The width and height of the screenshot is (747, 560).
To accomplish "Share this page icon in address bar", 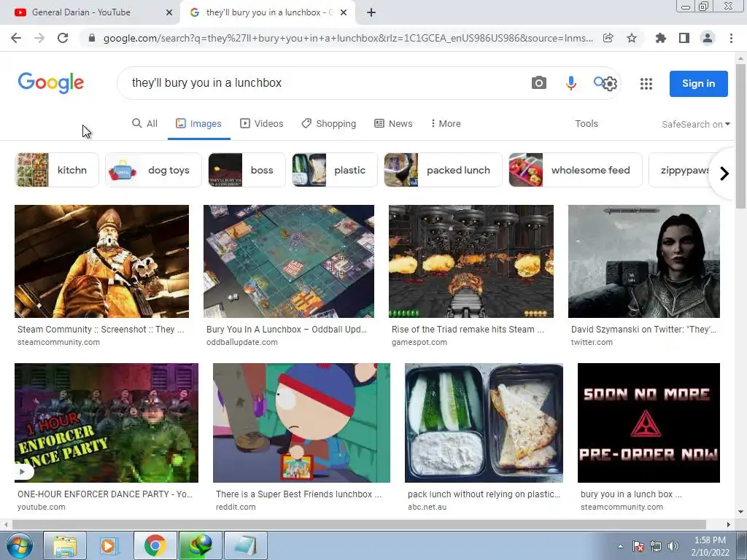I will (608, 38).
